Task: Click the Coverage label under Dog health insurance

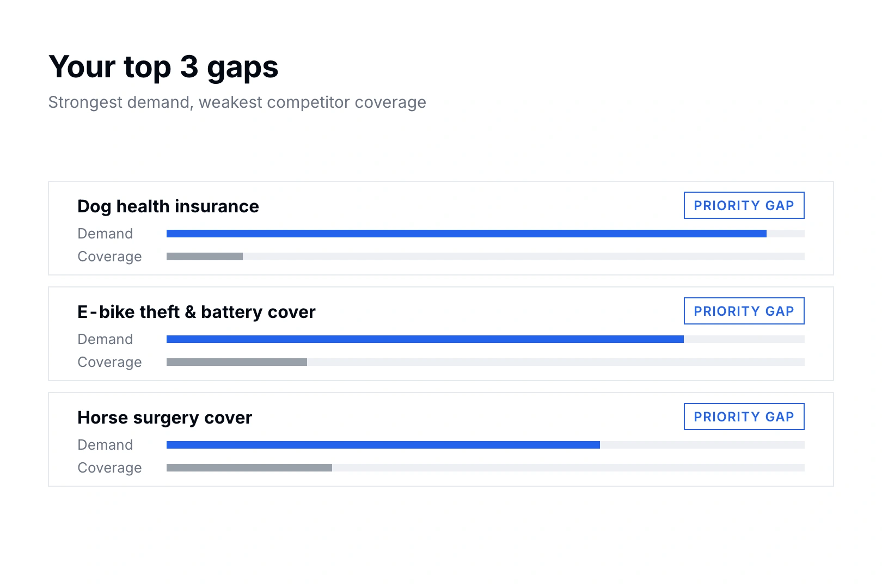Action: pos(109,256)
